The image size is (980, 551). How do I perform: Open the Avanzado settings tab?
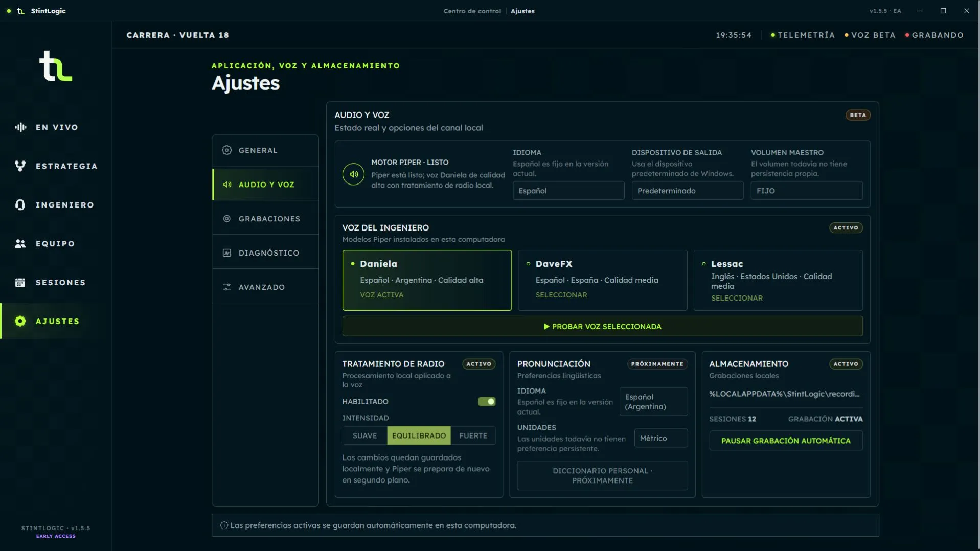265,287
